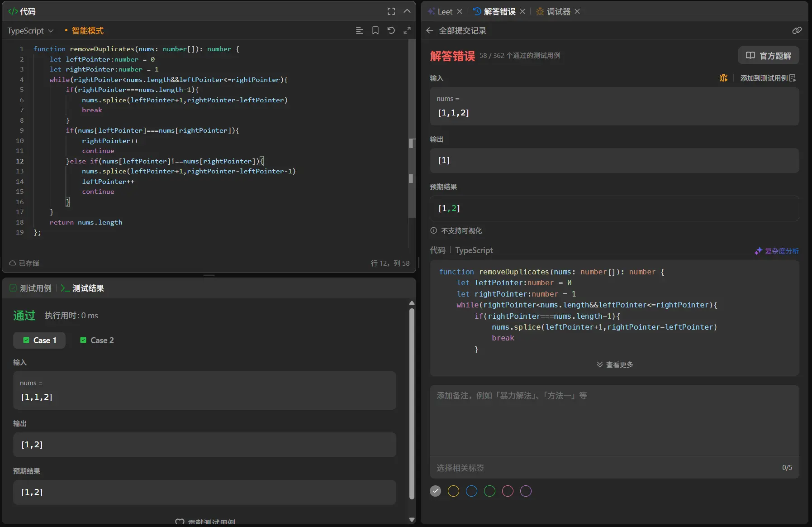Viewport: 812px width, 527px height.
Task: Open the TypeScript language dropdown
Action: click(30, 30)
